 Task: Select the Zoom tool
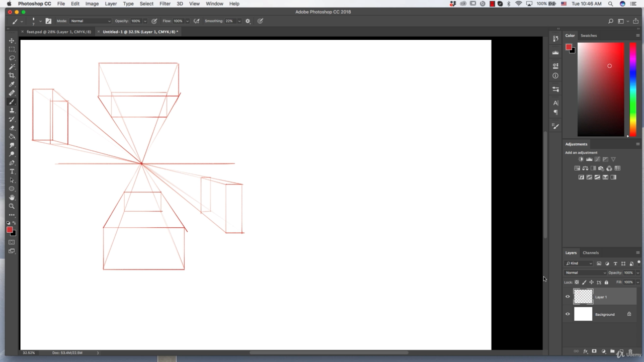coord(12,206)
